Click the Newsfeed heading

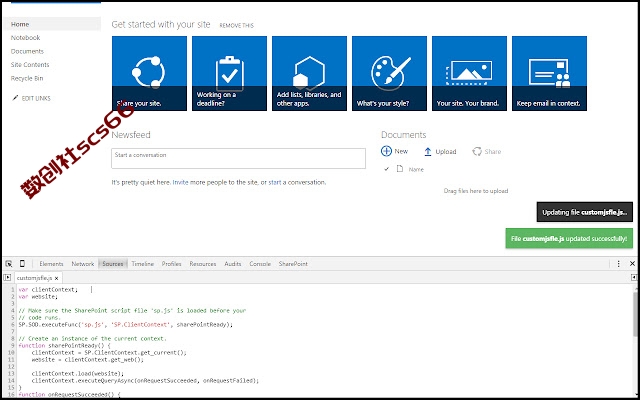click(x=131, y=135)
